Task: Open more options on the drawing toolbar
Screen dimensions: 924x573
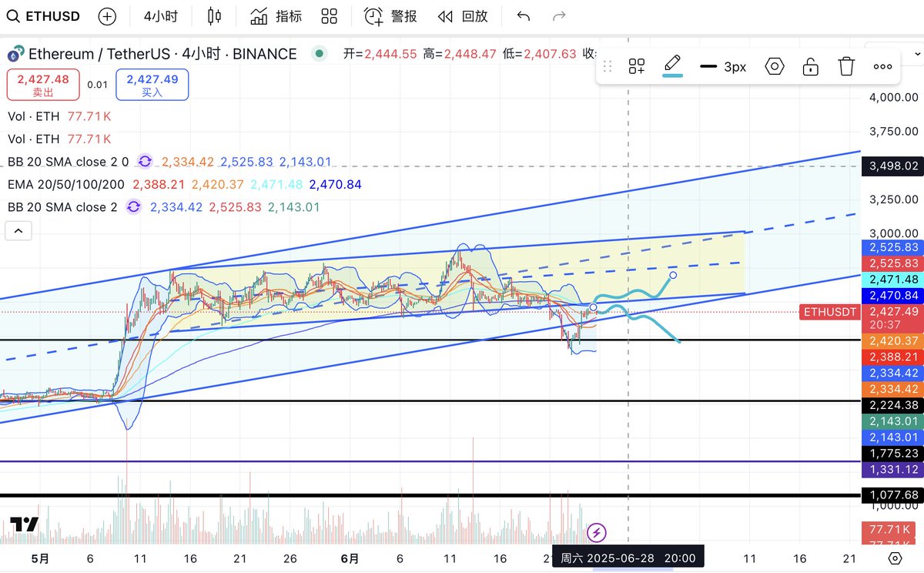Action: 882,66
